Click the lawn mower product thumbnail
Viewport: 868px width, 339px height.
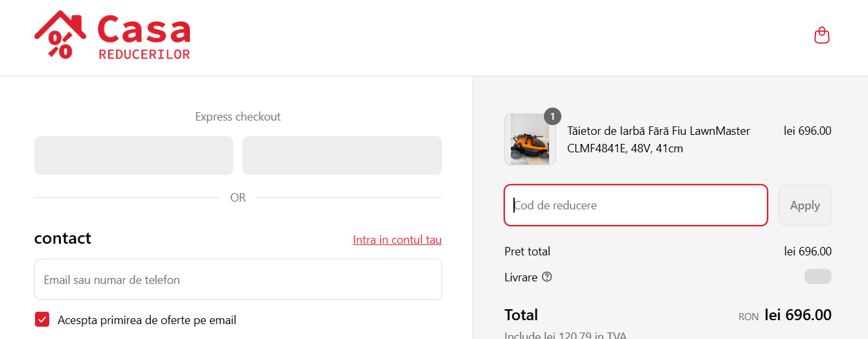click(530, 140)
